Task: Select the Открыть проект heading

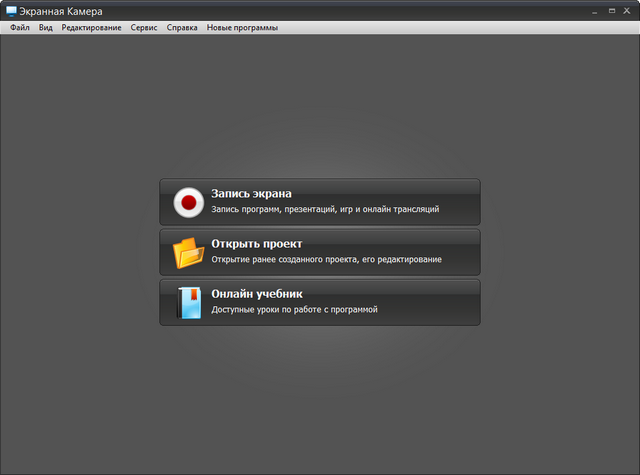Action: tap(256, 244)
